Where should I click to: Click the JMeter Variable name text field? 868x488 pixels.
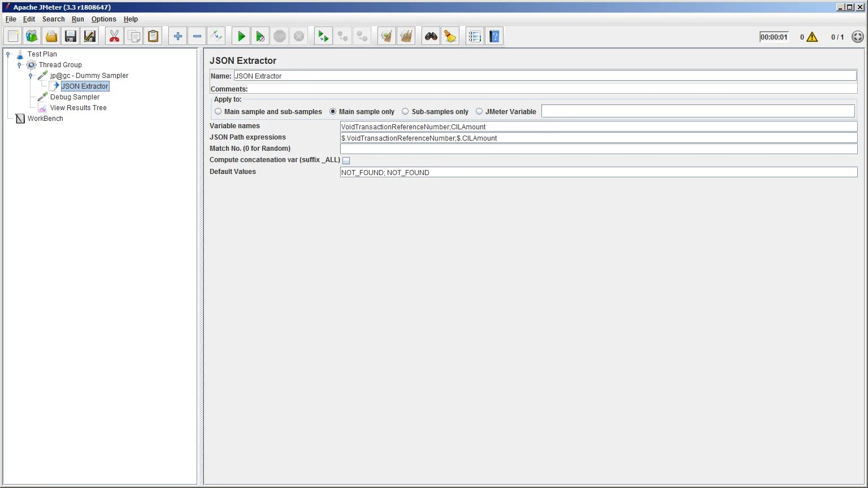(698, 111)
